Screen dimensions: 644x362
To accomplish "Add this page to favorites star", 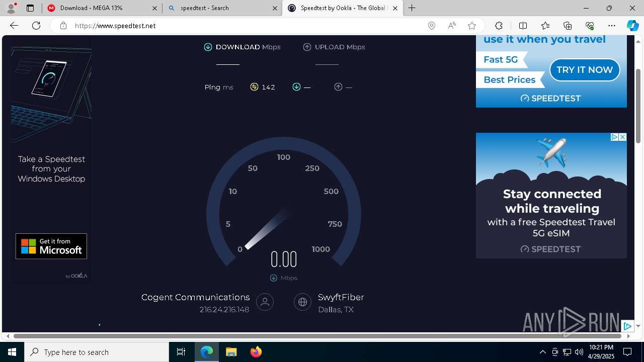I will coord(472,26).
